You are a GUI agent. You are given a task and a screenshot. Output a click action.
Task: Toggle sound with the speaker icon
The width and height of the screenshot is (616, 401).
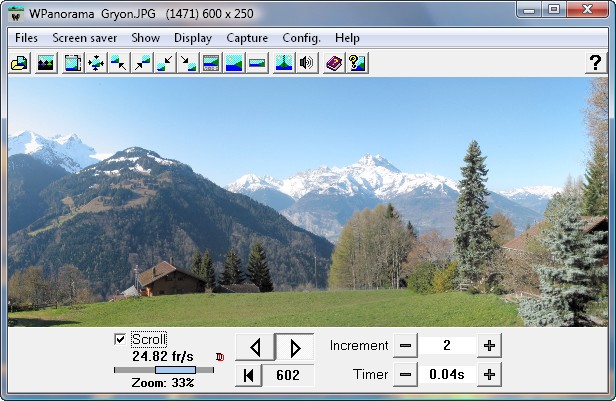click(306, 63)
